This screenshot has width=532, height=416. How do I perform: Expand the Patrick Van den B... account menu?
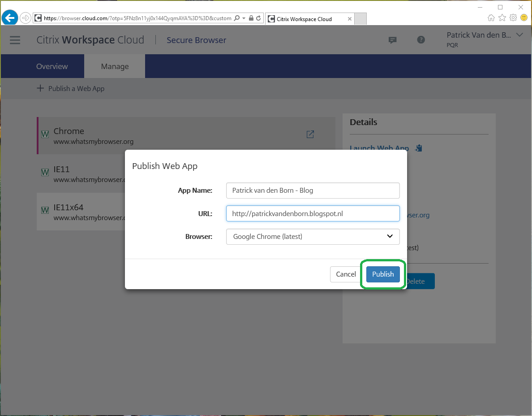pos(485,39)
